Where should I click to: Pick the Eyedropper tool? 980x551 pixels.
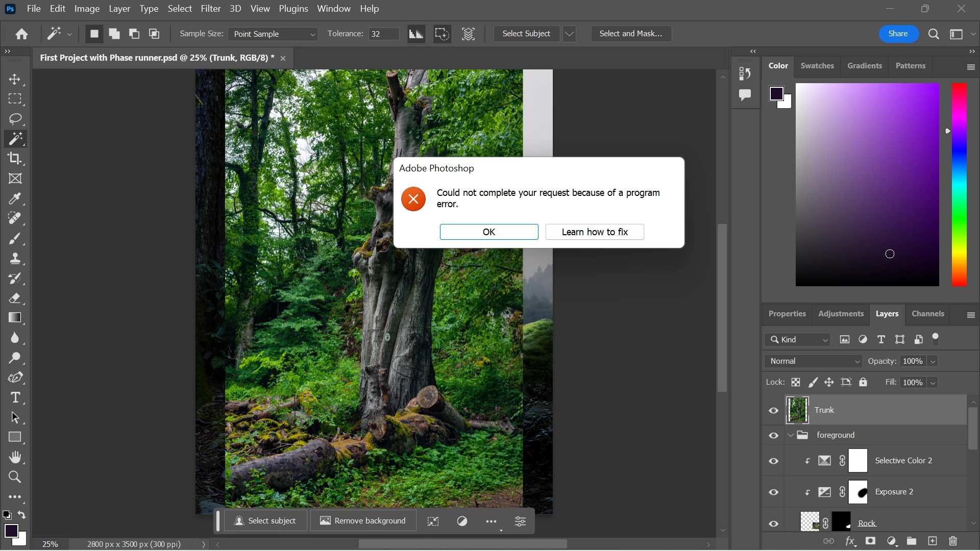click(15, 198)
